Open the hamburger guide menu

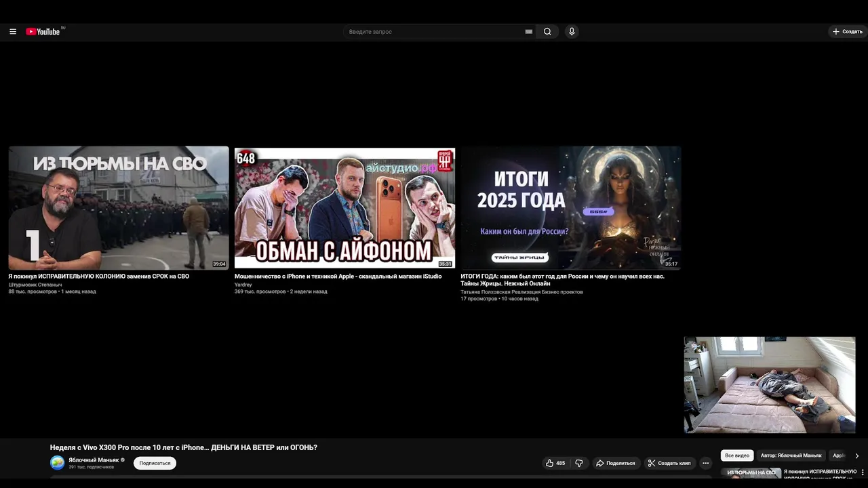tap(13, 31)
